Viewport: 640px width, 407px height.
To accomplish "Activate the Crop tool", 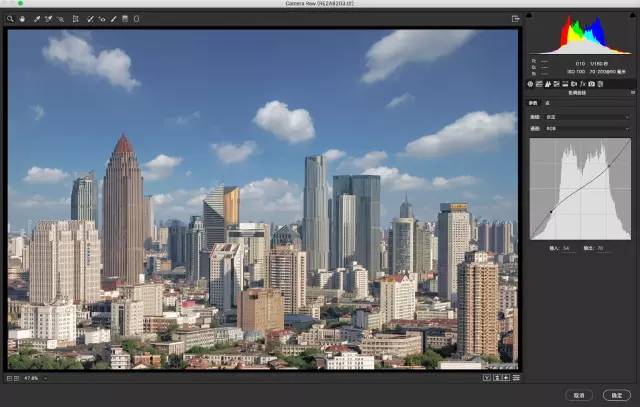I will pos(74,18).
